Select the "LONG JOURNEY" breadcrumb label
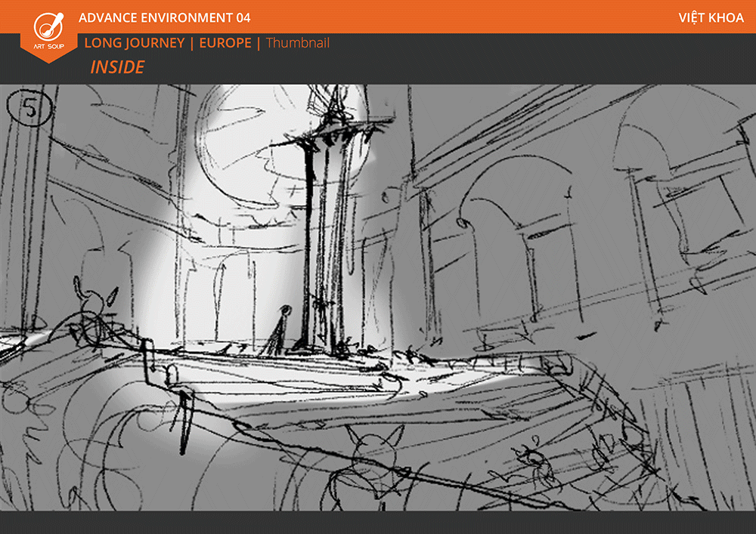756x534 pixels. pos(135,43)
